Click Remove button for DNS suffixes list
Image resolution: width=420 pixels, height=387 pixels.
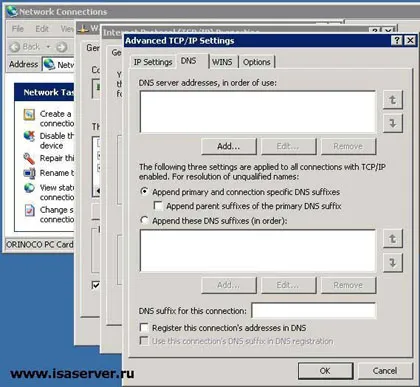(x=348, y=285)
